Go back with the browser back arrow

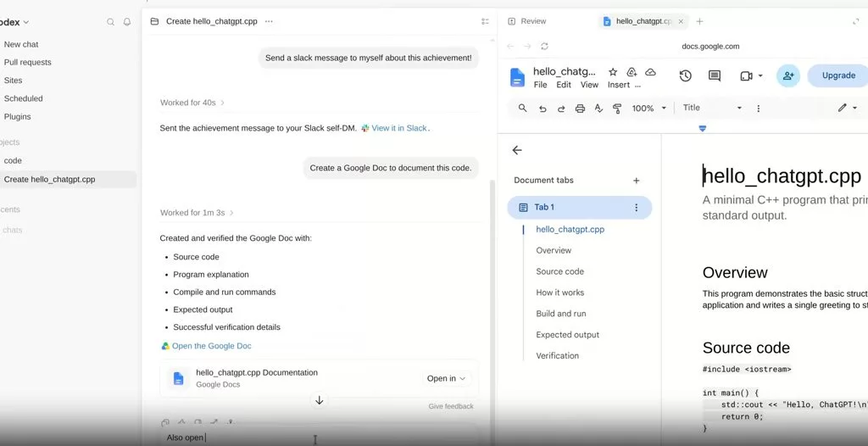click(x=510, y=47)
